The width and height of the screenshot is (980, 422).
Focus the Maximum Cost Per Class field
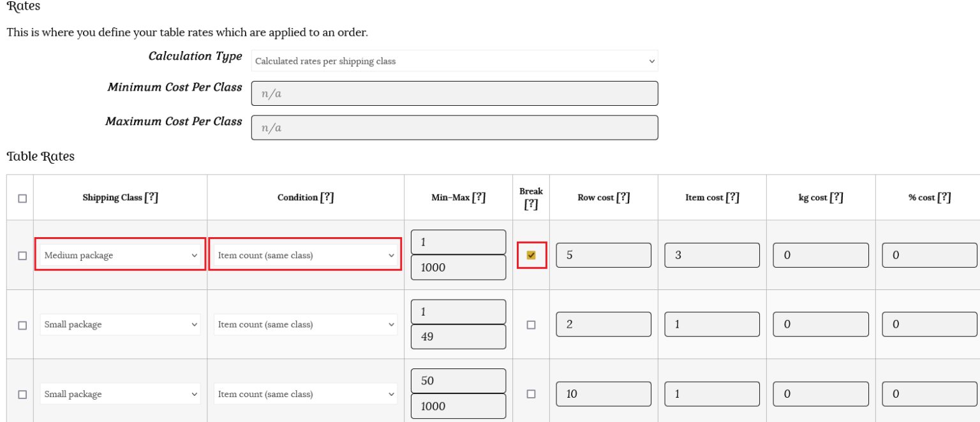point(454,127)
